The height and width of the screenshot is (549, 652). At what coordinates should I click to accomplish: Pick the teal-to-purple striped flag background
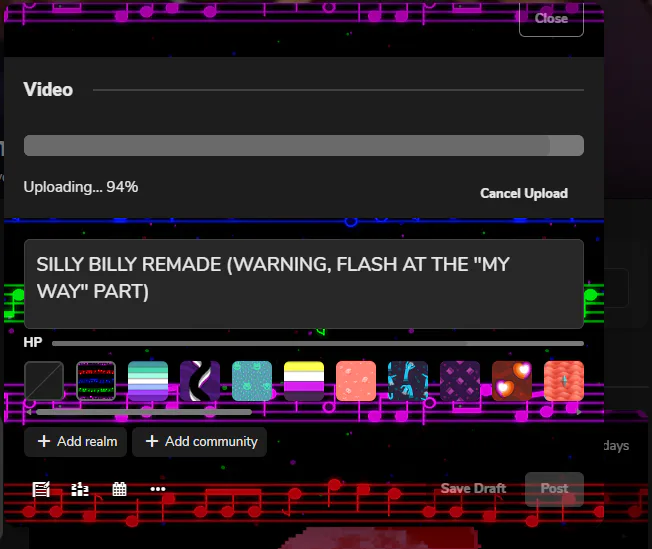point(148,381)
